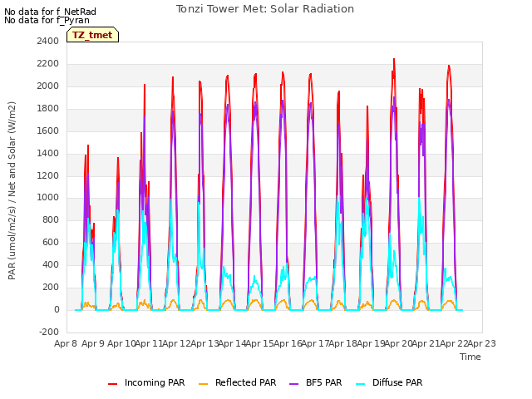
Task: Click the Diffuse PAR legend label
Action: click(x=397, y=382)
